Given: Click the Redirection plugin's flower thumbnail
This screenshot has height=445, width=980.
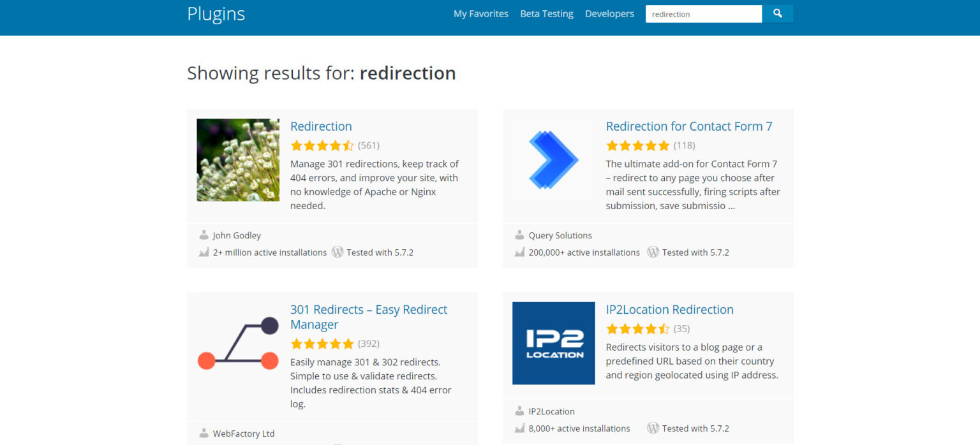Looking at the screenshot, I should pyautogui.click(x=237, y=159).
